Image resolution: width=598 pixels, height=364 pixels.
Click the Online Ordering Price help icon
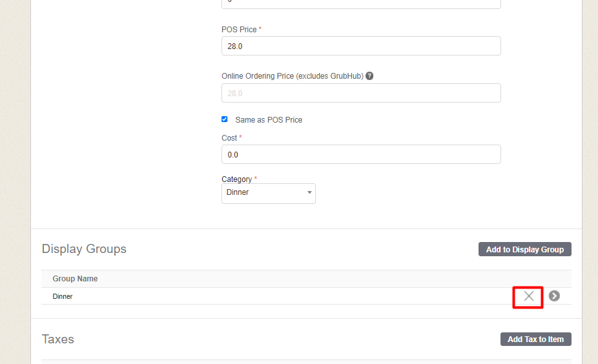click(x=369, y=76)
